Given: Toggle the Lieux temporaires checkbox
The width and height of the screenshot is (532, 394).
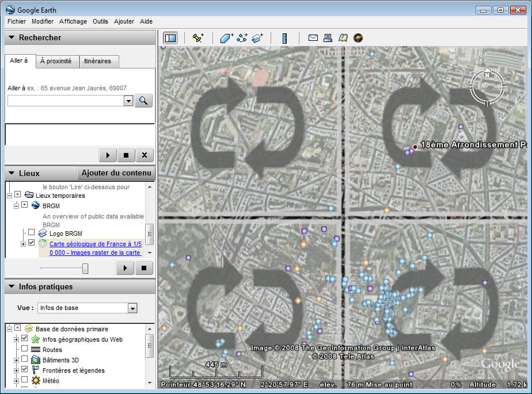Looking at the screenshot, I should pyautogui.click(x=18, y=194).
